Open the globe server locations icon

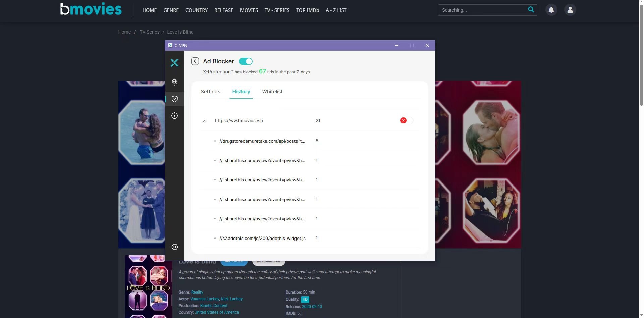(x=174, y=82)
